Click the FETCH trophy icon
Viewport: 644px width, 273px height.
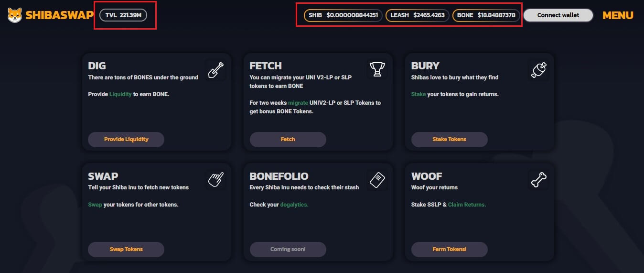click(x=377, y=70)
